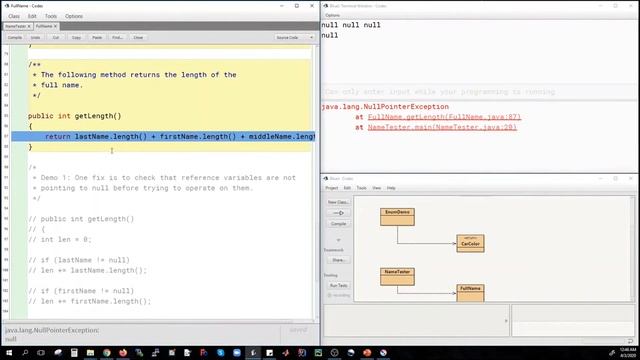The image size is (640, 360).
Task: Click the arrow beside the object bench
Action: 506,321
